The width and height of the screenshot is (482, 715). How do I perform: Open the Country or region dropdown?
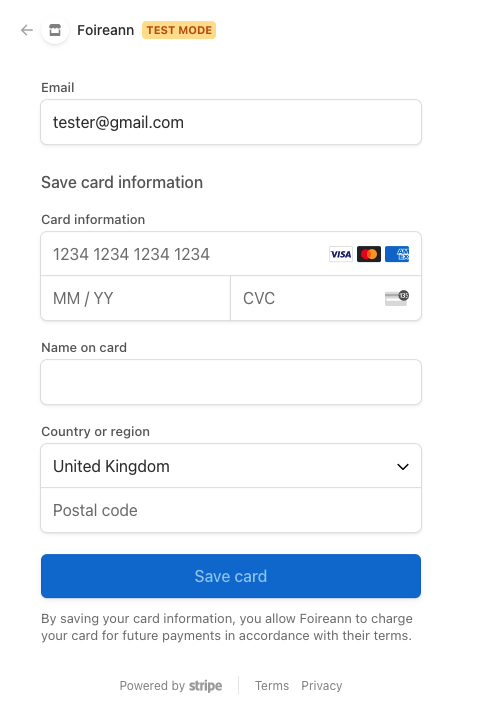pyautogui.click(x=231, y=466)
